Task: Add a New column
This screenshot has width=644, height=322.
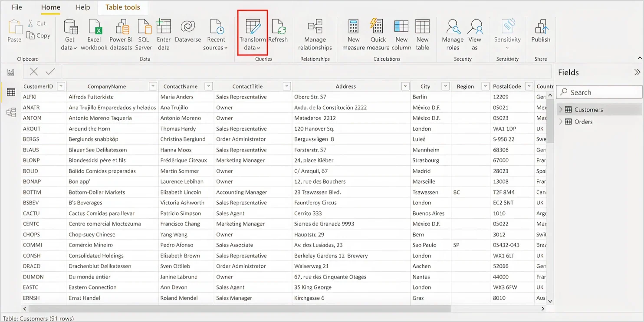Action: coord(401,35)
